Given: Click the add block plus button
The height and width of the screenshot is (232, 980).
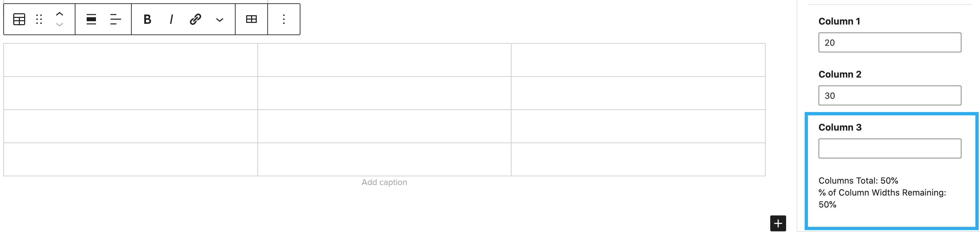Looking at the screenshot, I should pos(778,223).
